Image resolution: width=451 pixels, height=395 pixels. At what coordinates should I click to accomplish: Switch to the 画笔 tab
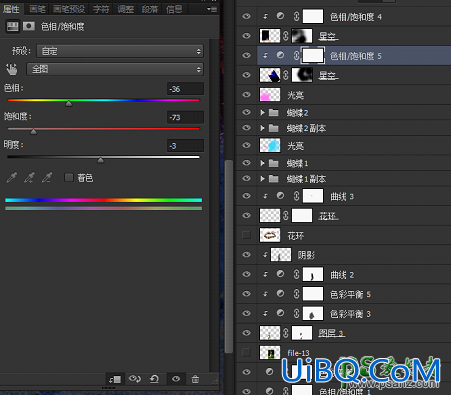coord(37,9)
